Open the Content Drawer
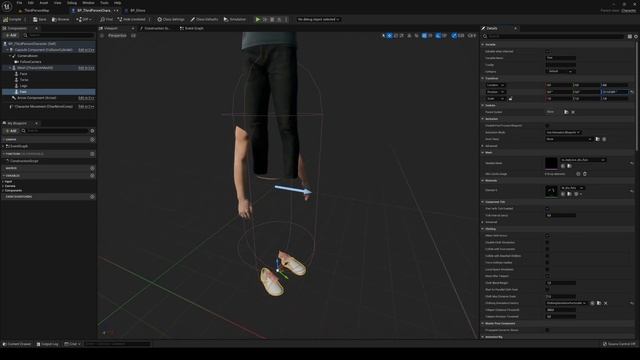The image size is (640, 360). coord(17,344)
